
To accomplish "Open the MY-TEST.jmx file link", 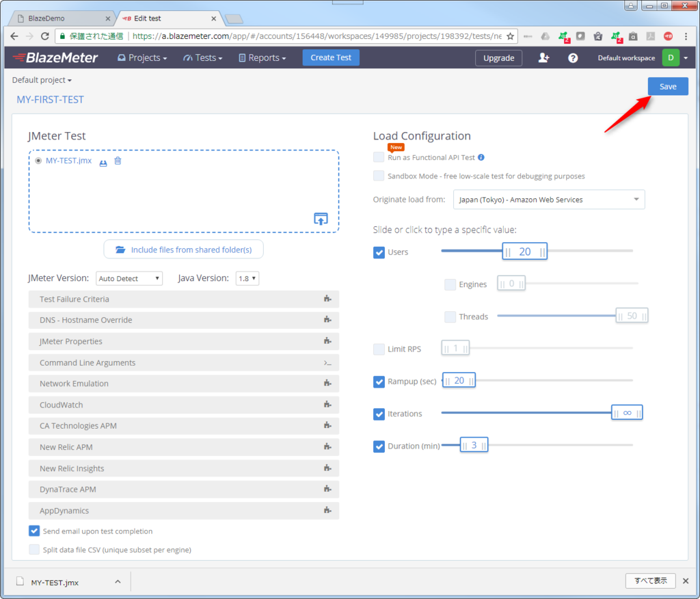I will (69, 161).
